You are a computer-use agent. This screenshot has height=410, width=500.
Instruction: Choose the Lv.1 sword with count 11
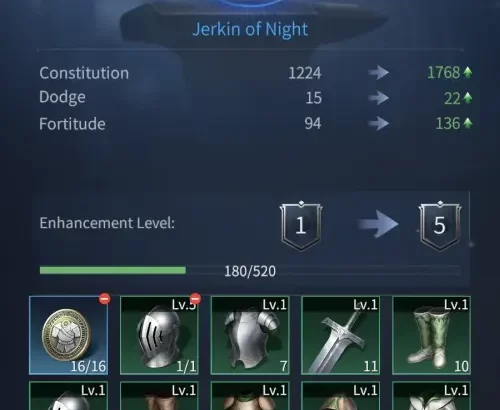tap(341, 335)
